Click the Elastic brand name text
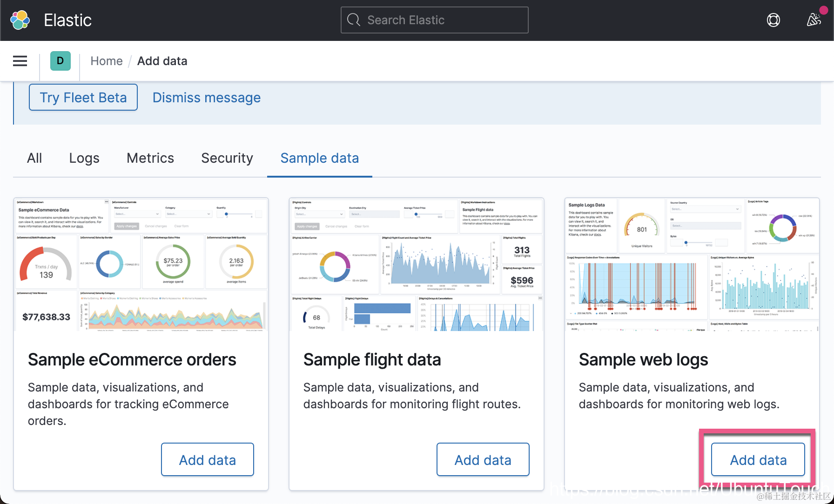834x504 pixels. 68,20
